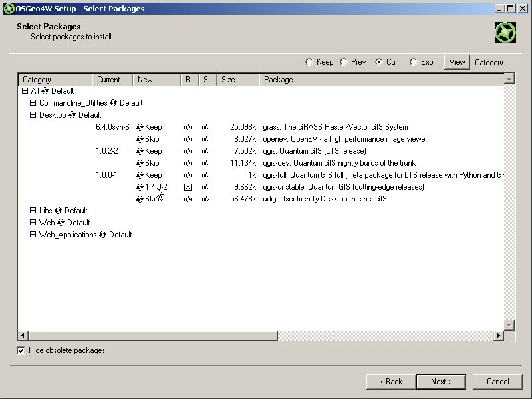
Task: Select the Exp radio button
Action: (x=413, y=62)
